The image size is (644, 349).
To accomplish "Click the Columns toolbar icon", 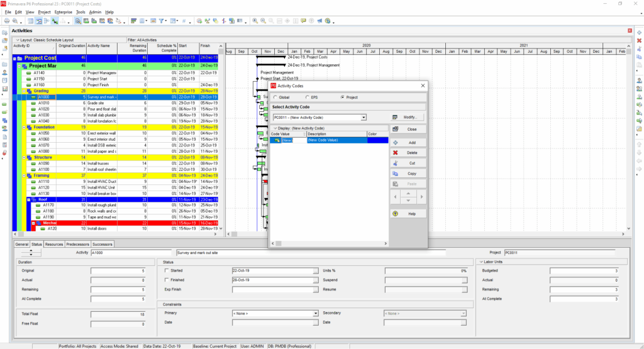I will (142, 21).
